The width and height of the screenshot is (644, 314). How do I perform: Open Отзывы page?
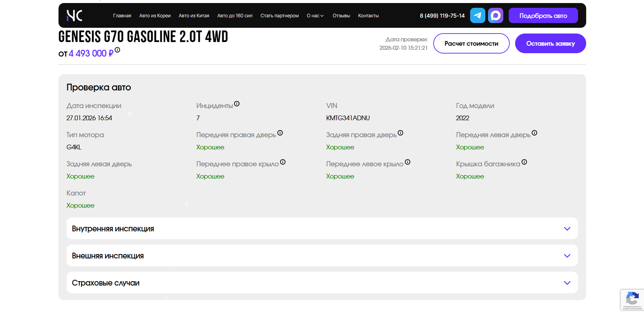point(341,16)
